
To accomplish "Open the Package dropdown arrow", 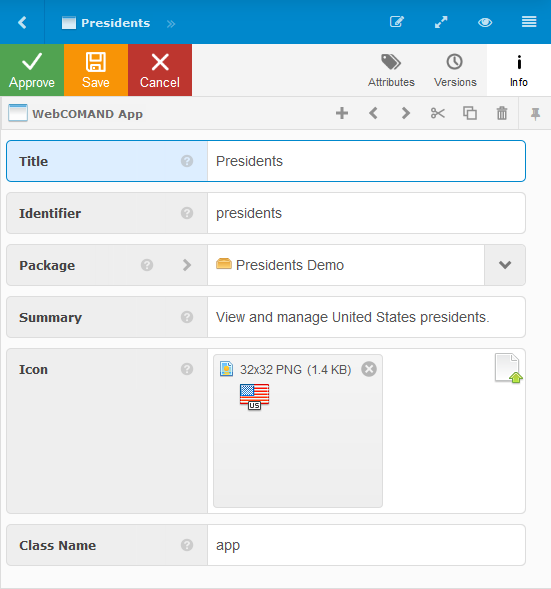I will tap(505, 265).
